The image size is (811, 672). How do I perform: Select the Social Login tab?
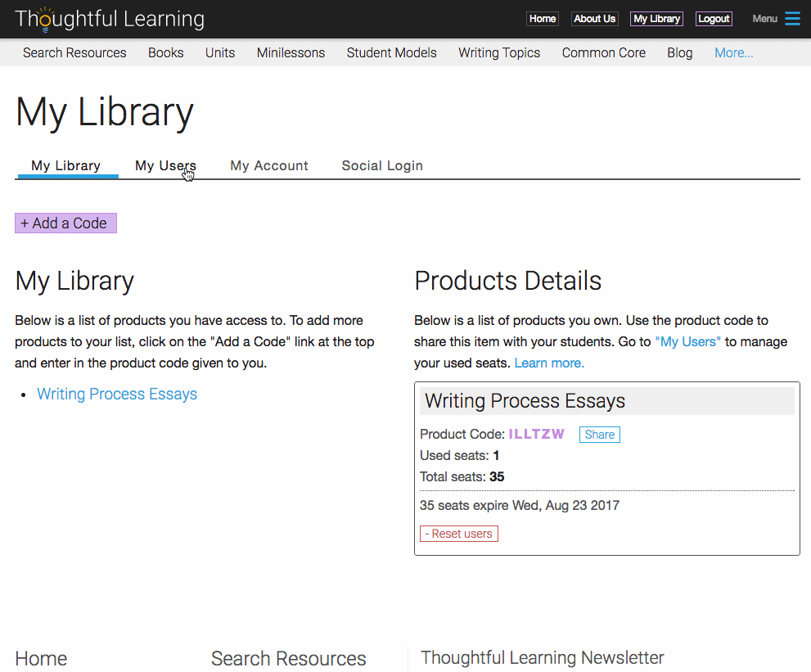[382, 165]
